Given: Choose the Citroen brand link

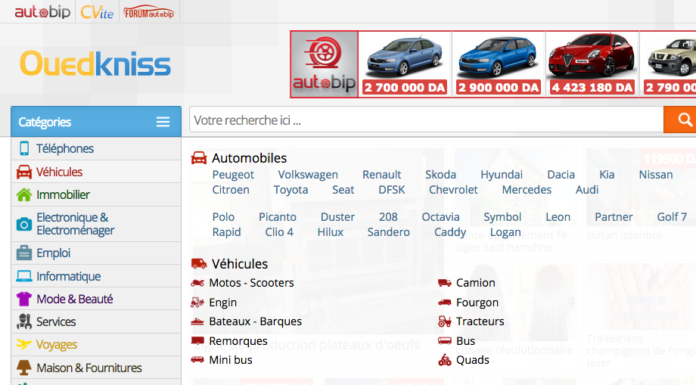Looking at the screenshot, I should pos(231,190).
